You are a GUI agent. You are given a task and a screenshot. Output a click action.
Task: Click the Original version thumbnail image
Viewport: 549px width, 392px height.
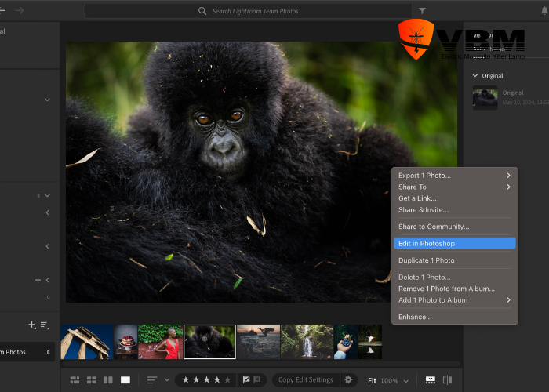(x=485, y=97)
